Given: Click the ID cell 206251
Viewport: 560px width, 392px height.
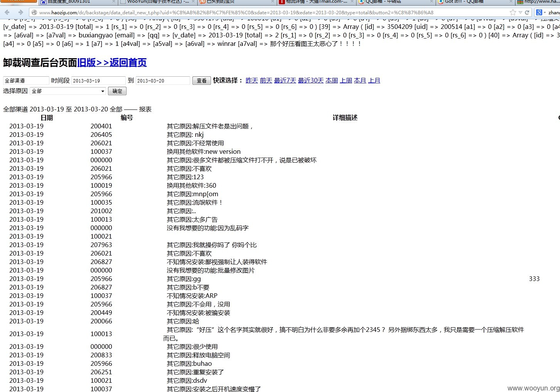Looking at the screenshot, I should point(101,372).
